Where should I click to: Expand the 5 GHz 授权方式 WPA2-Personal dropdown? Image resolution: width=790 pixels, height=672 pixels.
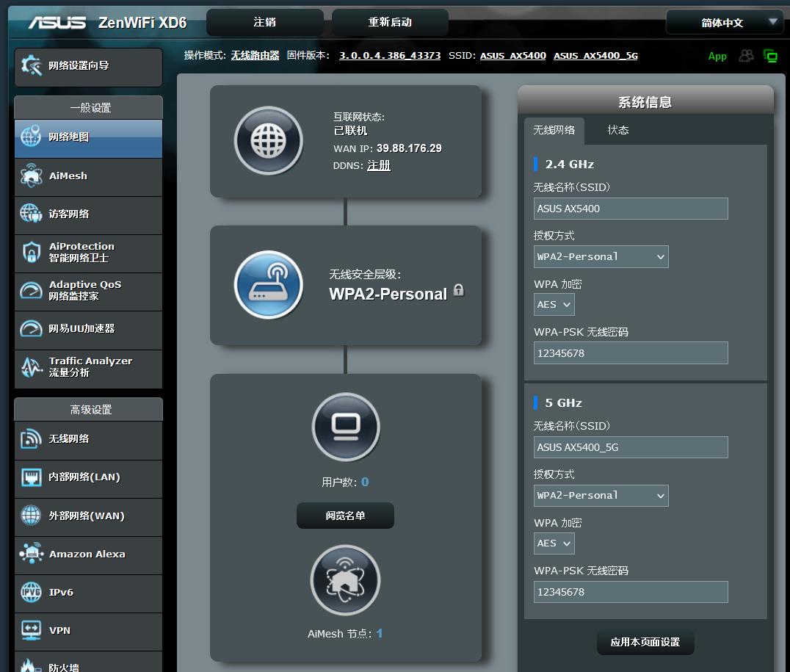[x=601, y=496]
